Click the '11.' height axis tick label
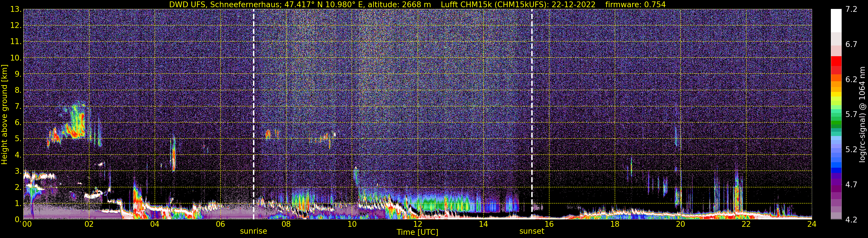The height and width of the screenshot is (238, 868). click(16, 42)
